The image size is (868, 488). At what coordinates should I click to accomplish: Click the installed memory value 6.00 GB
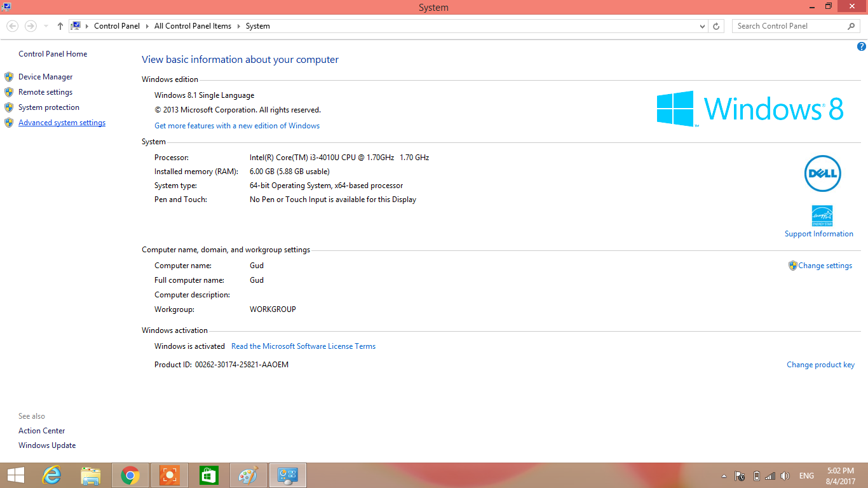tap(290, 172)
